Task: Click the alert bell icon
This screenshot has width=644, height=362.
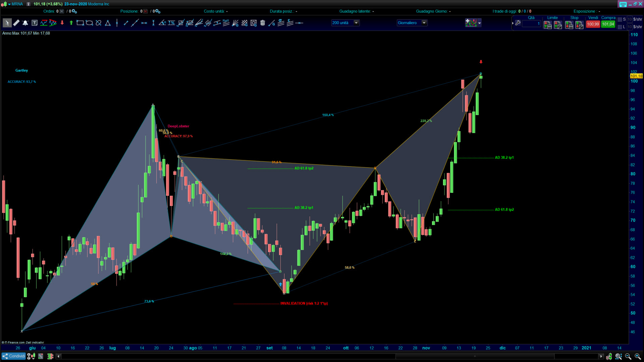Action: tap(25, 23)
